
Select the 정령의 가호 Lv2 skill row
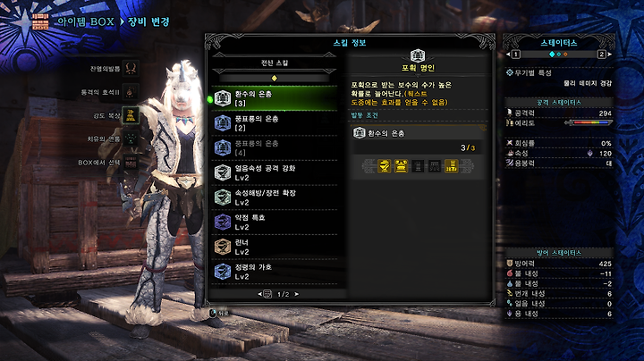(x=275, y=272)
